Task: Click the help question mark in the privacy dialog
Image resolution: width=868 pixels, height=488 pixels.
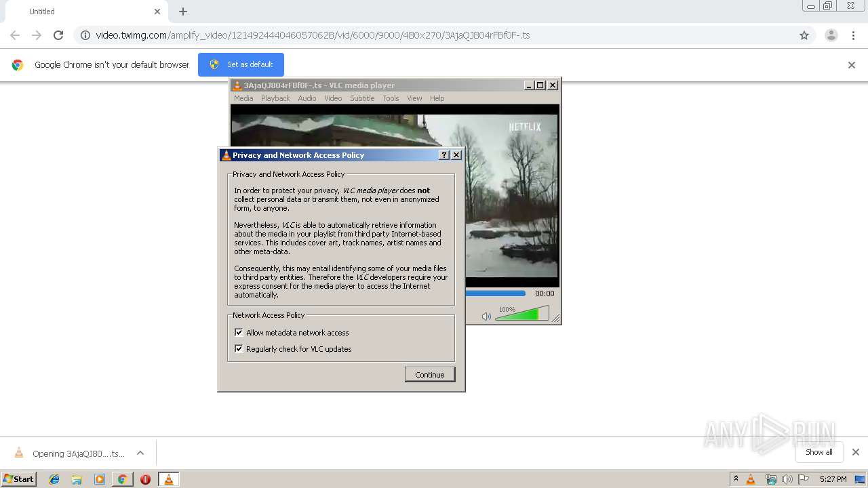Action: (444, 155)
